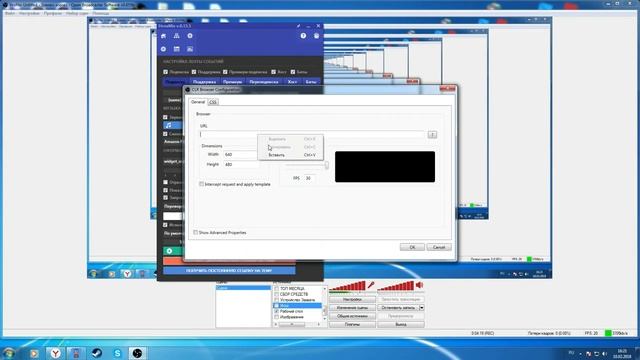
Task: Click the Общие источники button
Action: click(x=352, y=316)
